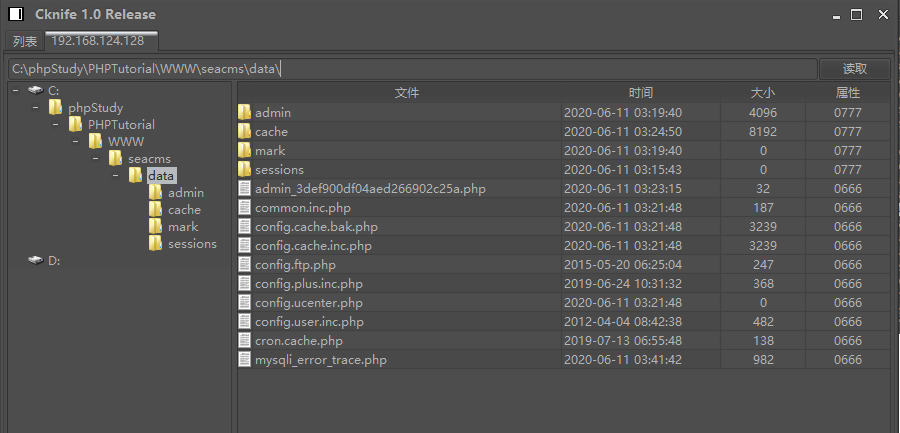Viewport: 900px width, 433px height.
Task: Click the size value 982
Action: tap(763, 359)
